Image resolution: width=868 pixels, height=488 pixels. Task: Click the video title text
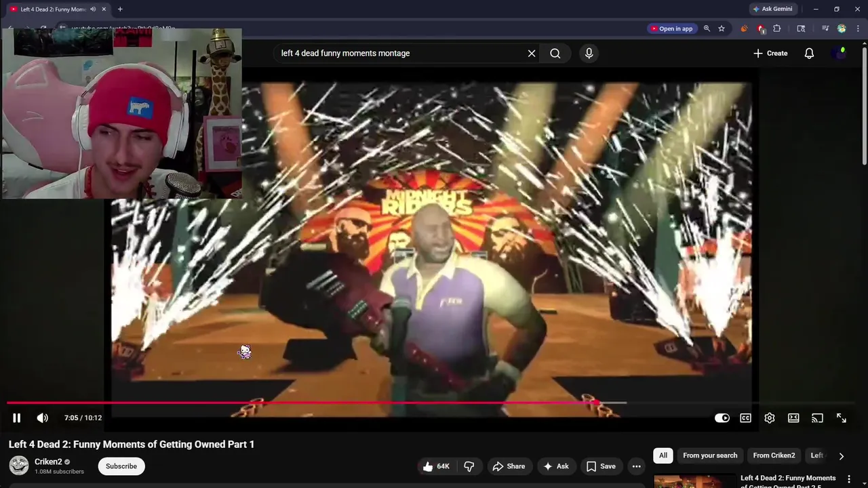(132, 445)
